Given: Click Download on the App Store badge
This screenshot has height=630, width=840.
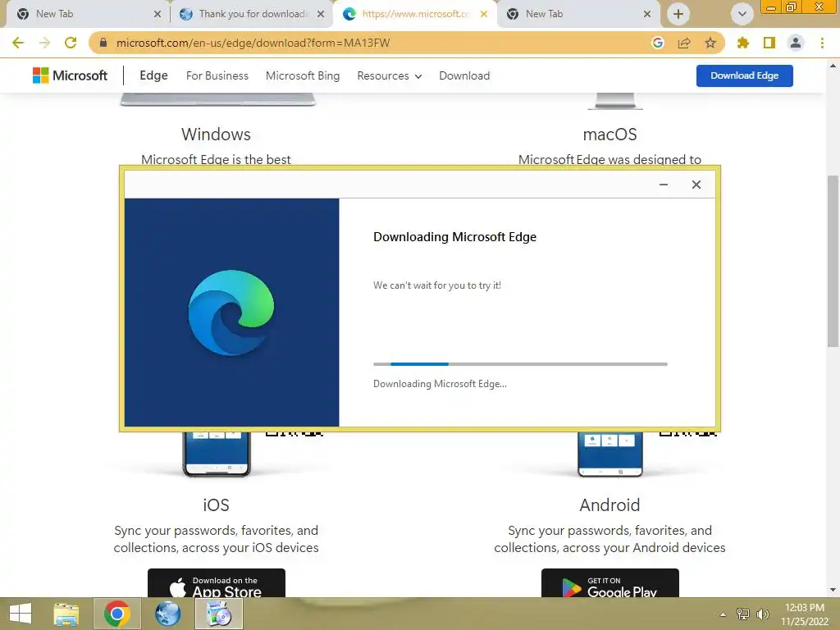Looking at the screenshot, I should [217, 583].
